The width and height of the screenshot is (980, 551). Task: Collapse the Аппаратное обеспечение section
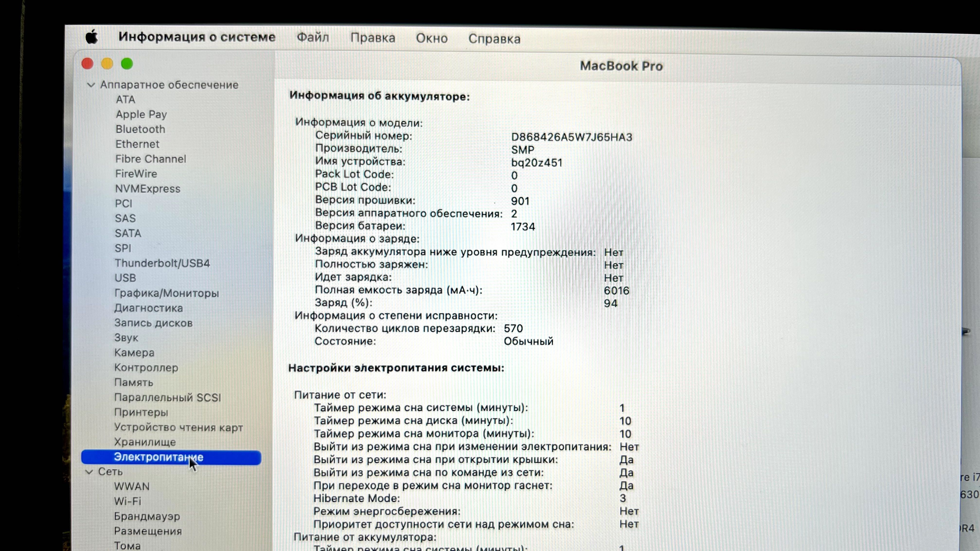pos(91,85)
